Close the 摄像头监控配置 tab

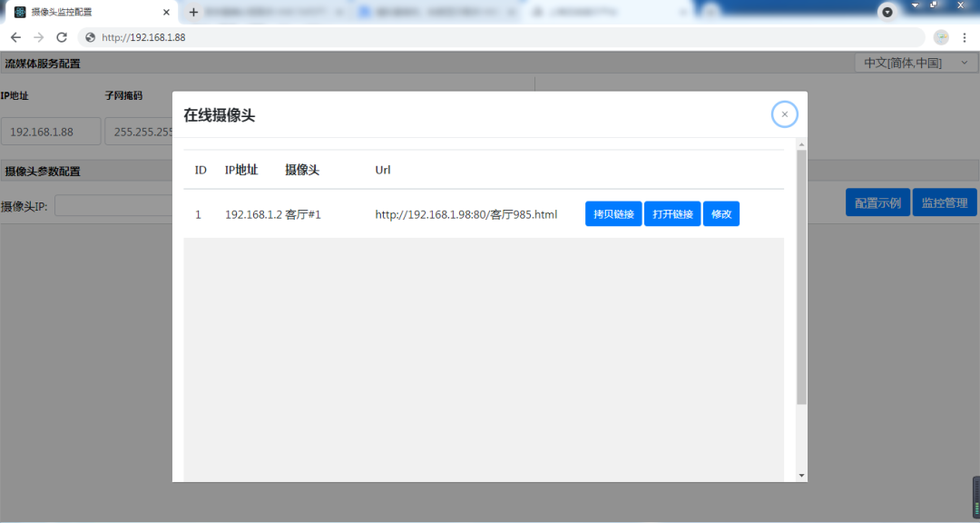click(x=166, y=12)
